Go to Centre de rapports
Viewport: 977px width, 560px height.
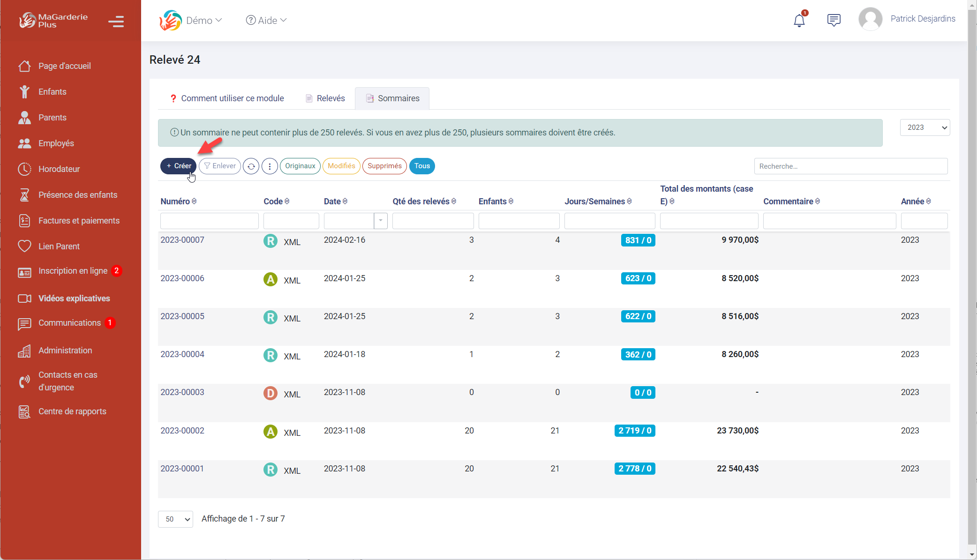pyautogui.click(x=72, y=411)
